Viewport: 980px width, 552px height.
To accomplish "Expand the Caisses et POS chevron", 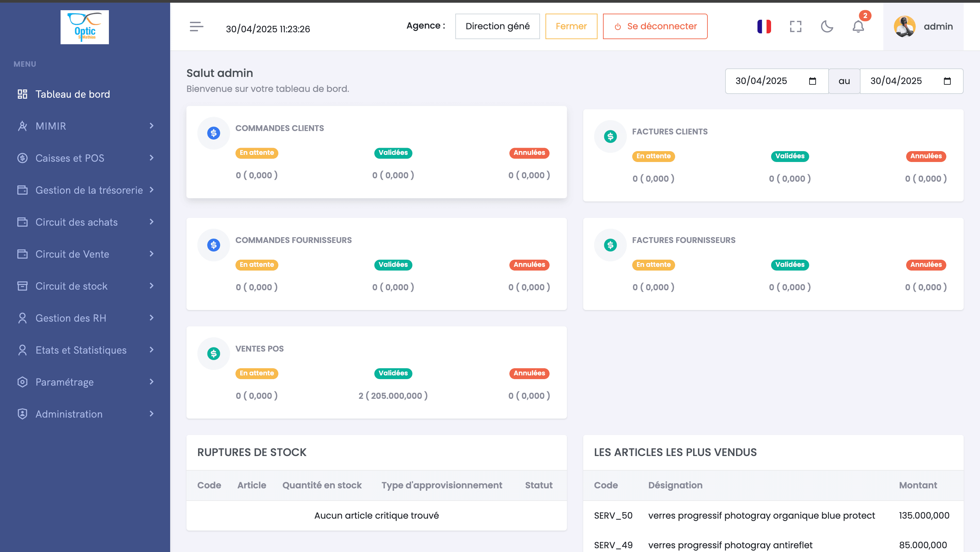I will coord(152,158).
